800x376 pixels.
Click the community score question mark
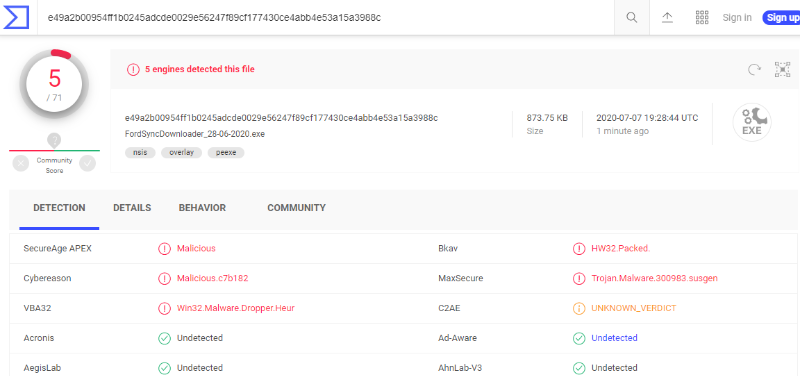[x=54, y=140]
